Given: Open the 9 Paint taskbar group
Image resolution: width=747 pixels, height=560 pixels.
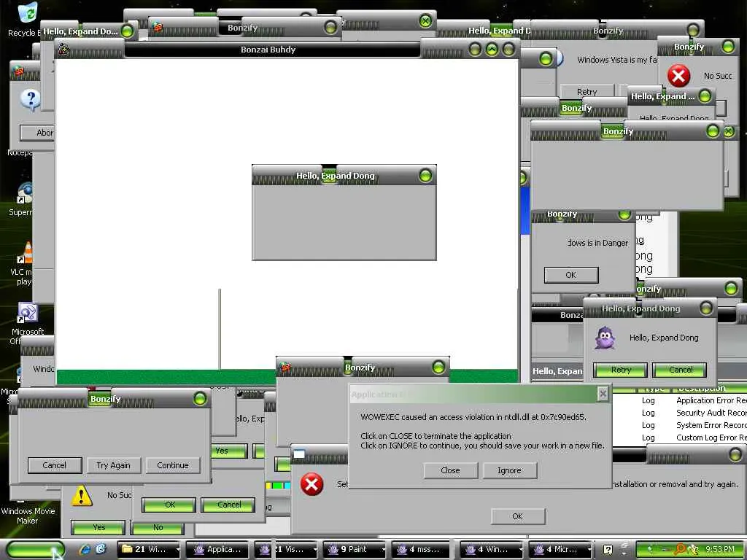Looking at the screenshot, I should (355, 550).
